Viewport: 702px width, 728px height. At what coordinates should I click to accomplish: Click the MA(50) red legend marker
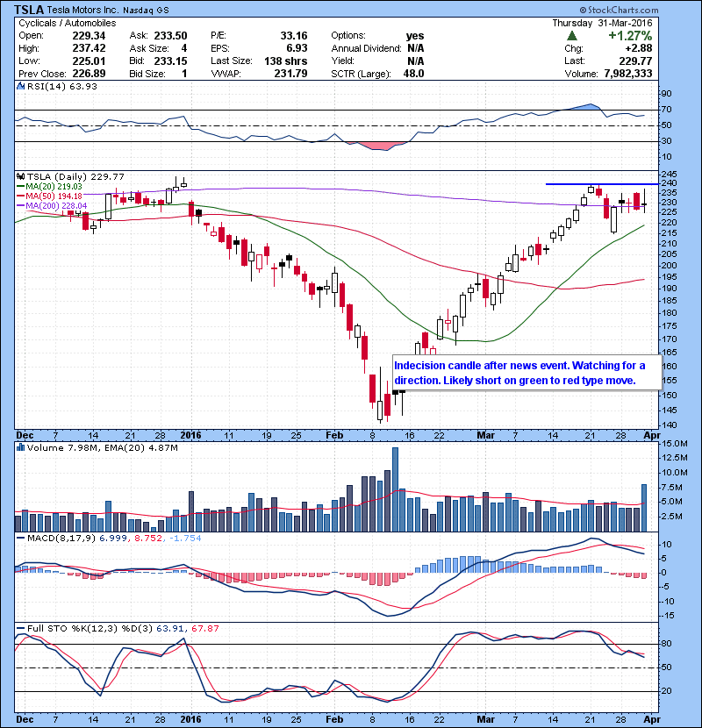20,196
